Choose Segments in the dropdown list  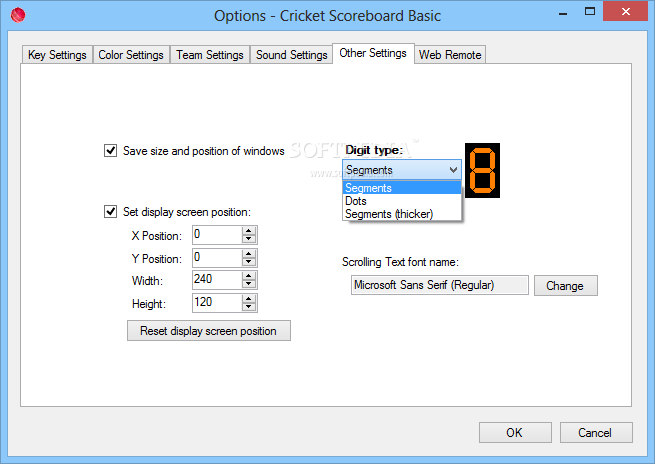tap(402, 188)
